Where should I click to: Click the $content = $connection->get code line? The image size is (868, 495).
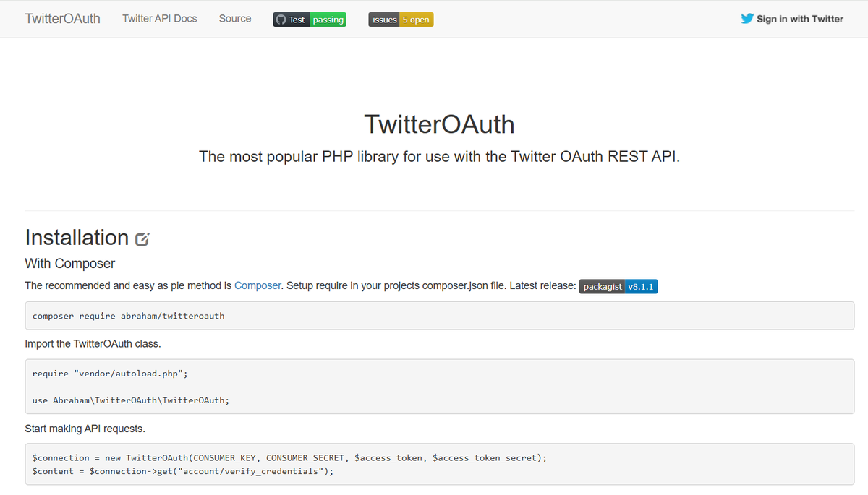click(x=183, y=471)
